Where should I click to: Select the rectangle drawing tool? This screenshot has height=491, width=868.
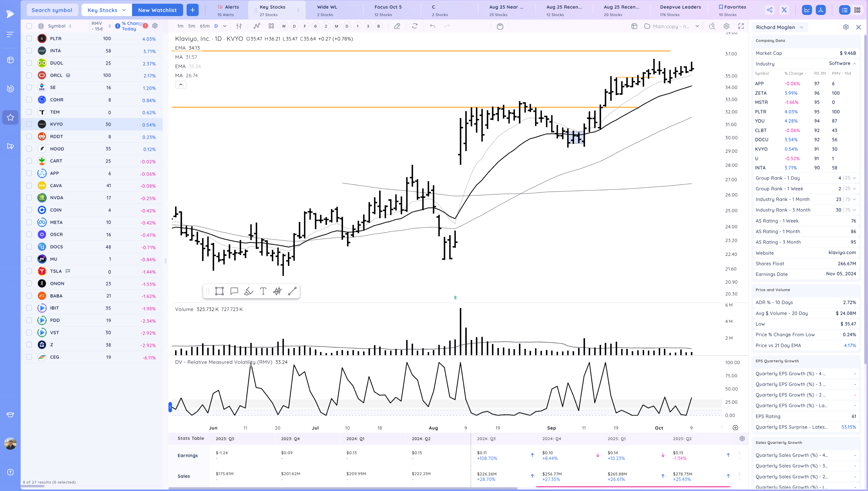219,291
